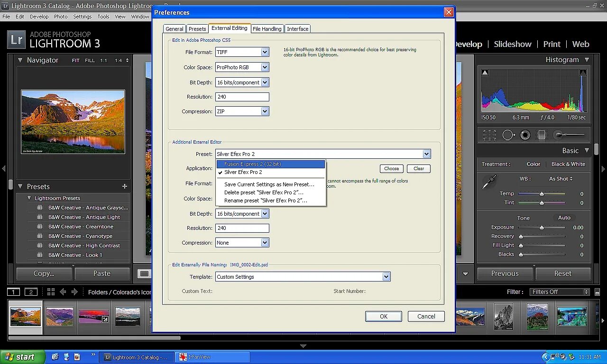Select the Adjustment Brush tool
This screenshot has height=364, width=607.
569,135
